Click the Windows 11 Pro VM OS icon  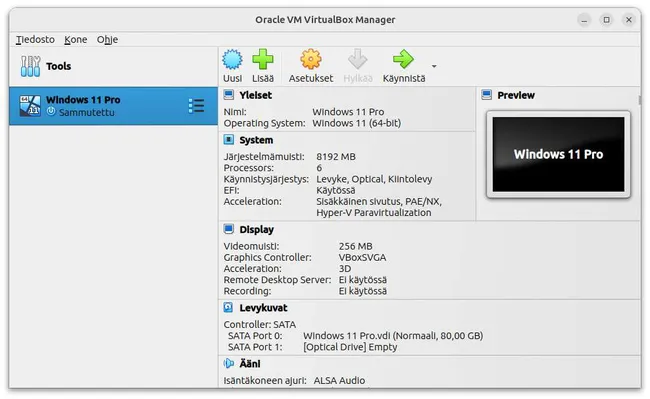tap(30, 106)
